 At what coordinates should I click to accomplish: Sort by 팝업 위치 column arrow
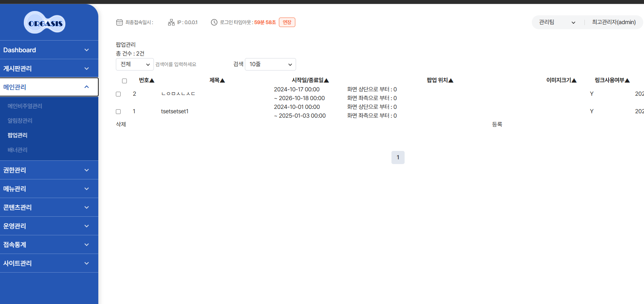coord(451,80)
